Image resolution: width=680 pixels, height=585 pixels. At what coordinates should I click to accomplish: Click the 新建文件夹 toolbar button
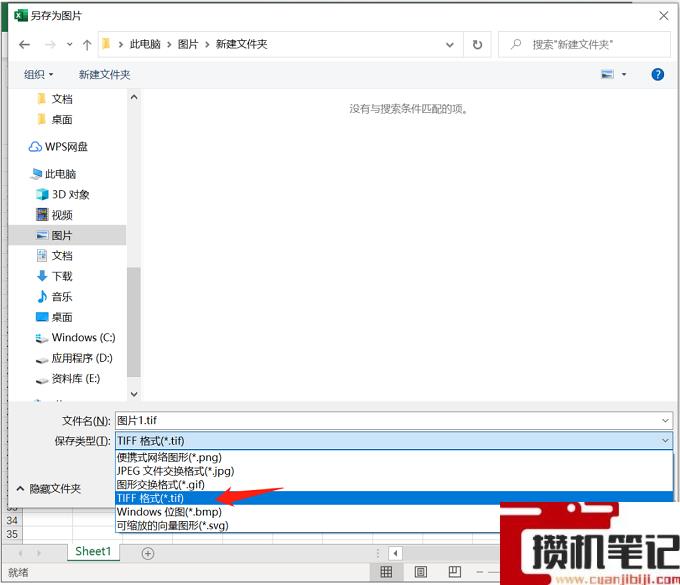point(105,75)
